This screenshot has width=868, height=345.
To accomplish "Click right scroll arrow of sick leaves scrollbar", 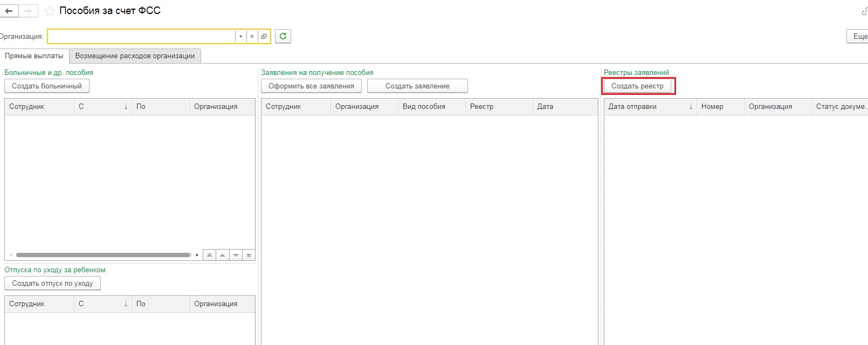I will (x=197, y=255).
